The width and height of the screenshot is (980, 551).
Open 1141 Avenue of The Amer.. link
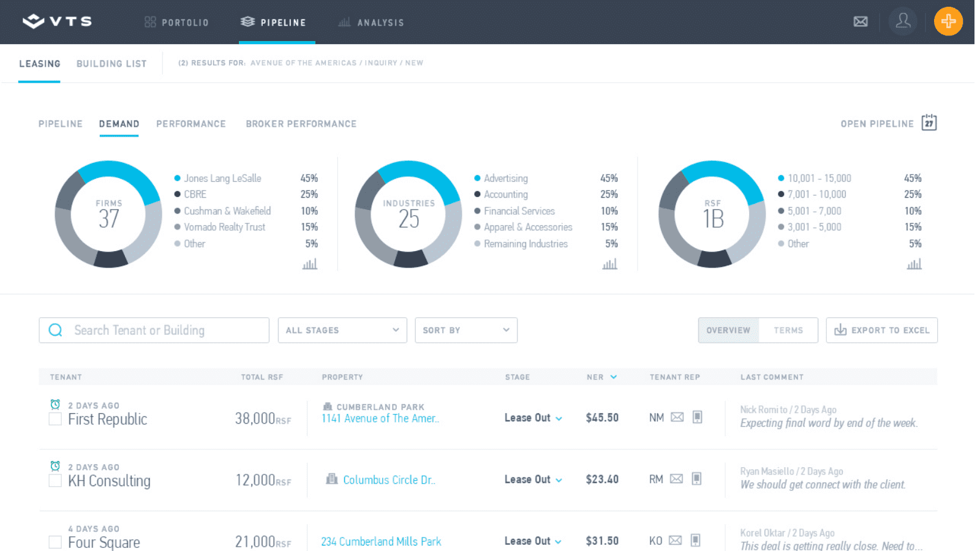[380, 419]
